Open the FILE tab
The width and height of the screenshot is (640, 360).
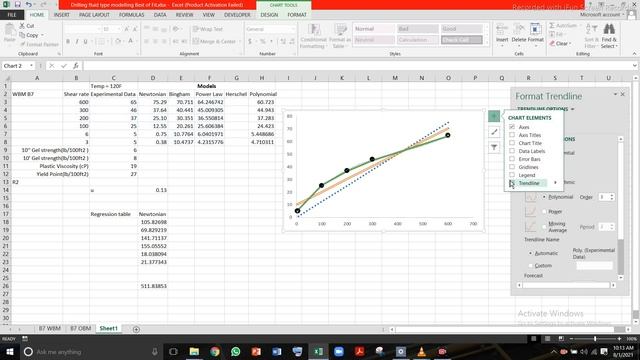pos(12,15)
